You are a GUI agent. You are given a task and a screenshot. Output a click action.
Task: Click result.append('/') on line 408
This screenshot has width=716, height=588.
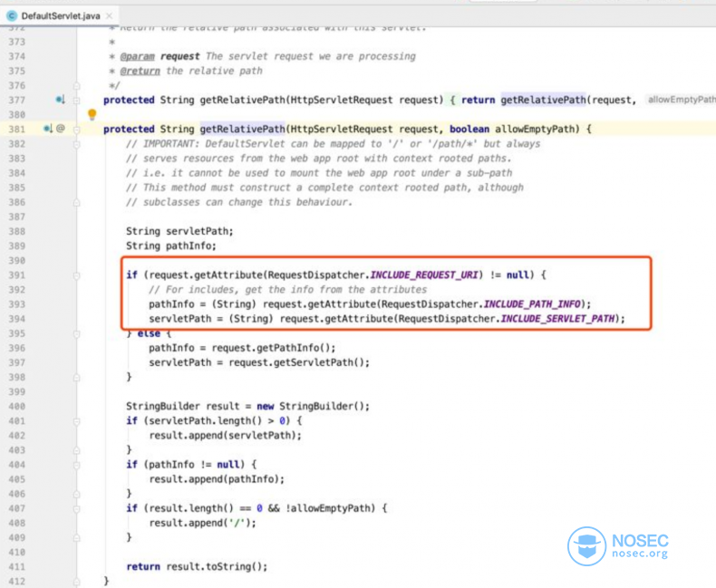(202, 523)
